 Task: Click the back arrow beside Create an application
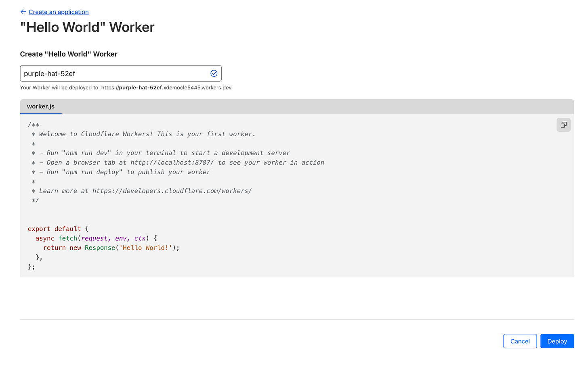[23, 12]
